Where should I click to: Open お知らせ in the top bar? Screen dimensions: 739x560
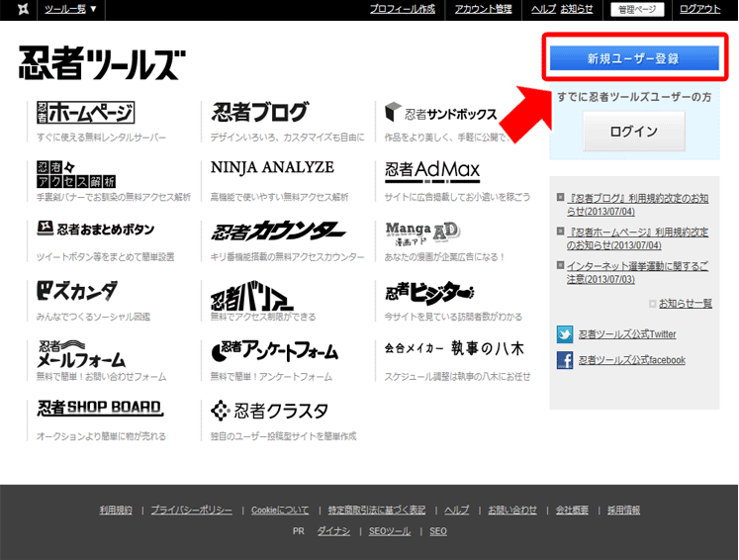[x=577, y=9]
